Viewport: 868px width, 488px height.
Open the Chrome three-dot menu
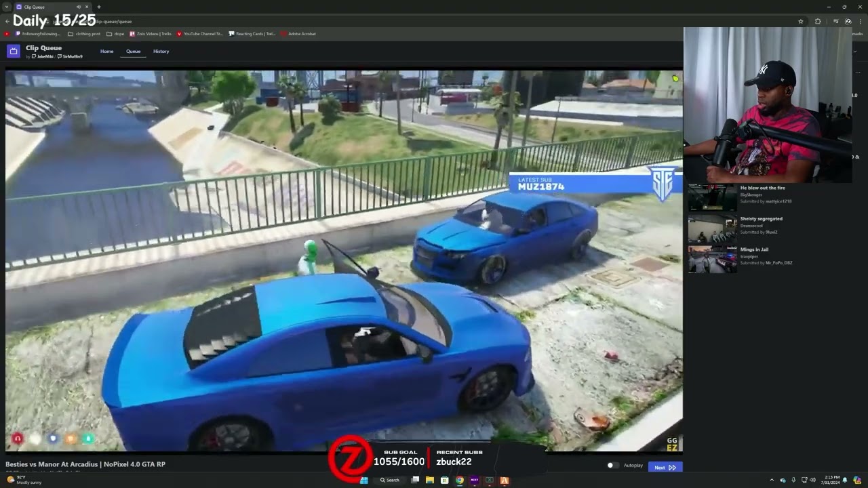859,21
